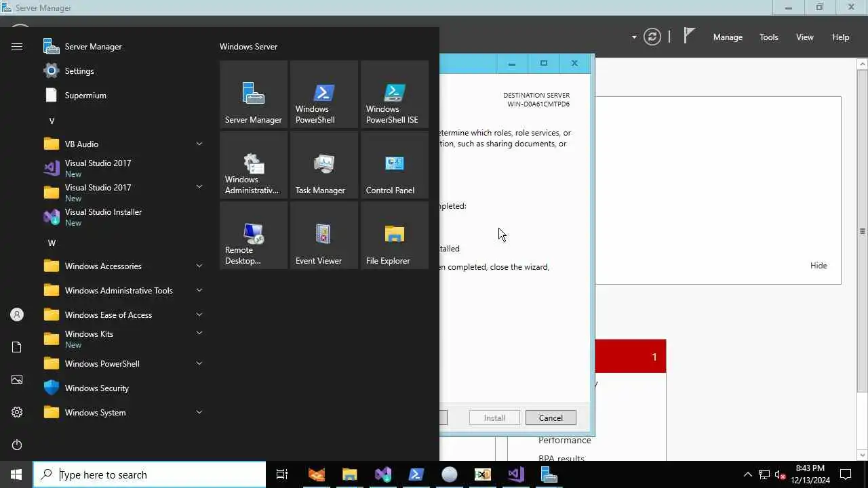Viewport: 868px width, 488px height.
Task: Click Server Manager taskbar icon
Action: [x=549, y=474]
